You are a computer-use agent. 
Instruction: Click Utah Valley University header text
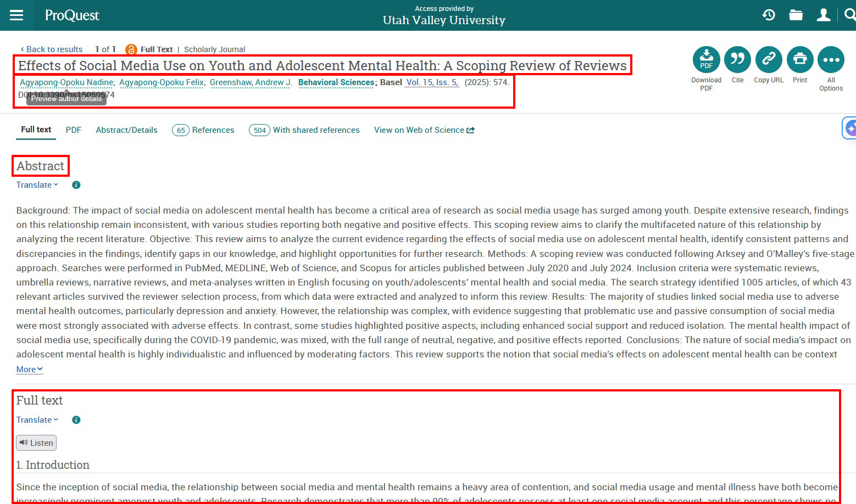444,20
